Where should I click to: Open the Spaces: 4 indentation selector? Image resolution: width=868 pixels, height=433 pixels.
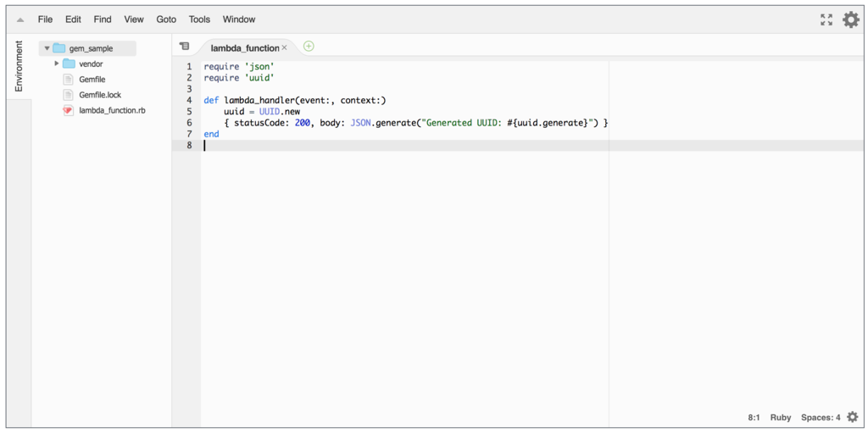(x=821, y=418)
